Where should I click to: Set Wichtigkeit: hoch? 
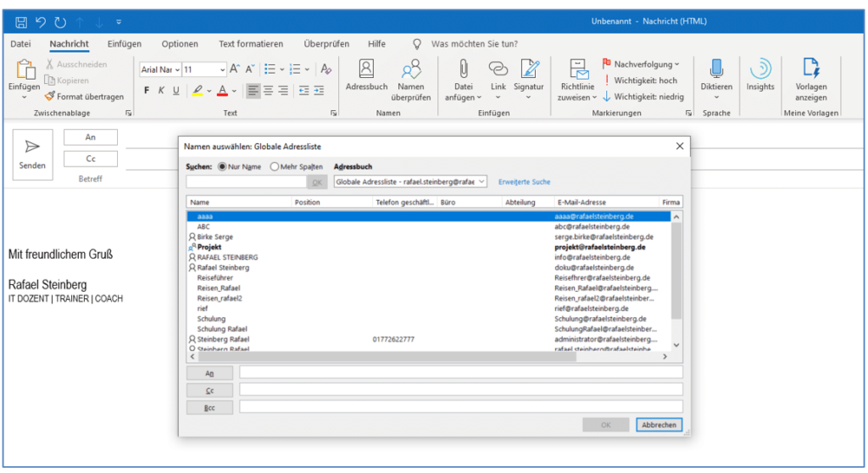(x=639, y=81)
